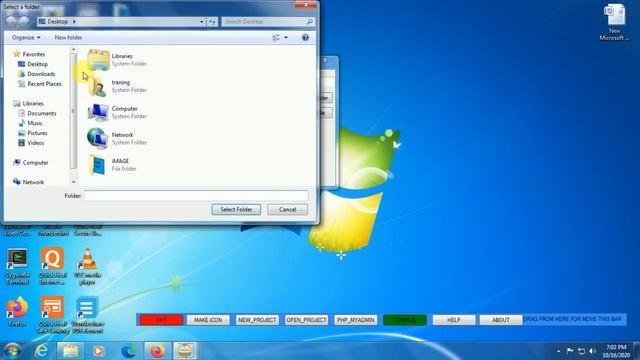
Task: Select Network system folder in file list
Action: pos(118,138)
